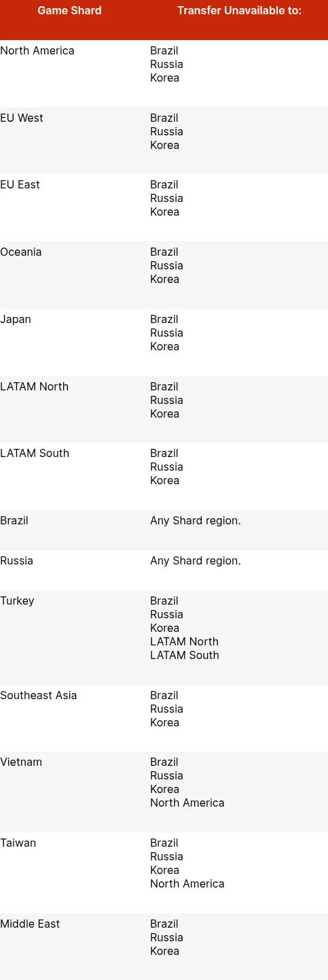
Task: Click LATAM North in the Turkey row restrictions
Action: pyautogui.click(x=185, y=642)
